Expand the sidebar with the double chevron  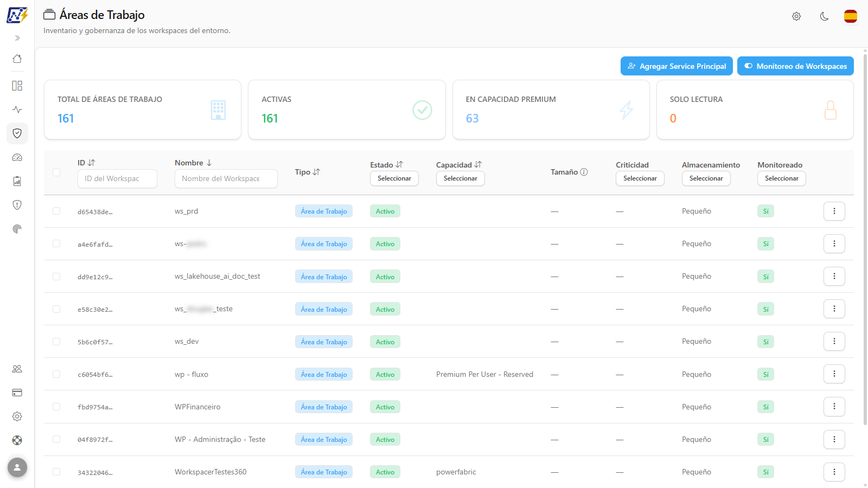click(x=17, y=38)
